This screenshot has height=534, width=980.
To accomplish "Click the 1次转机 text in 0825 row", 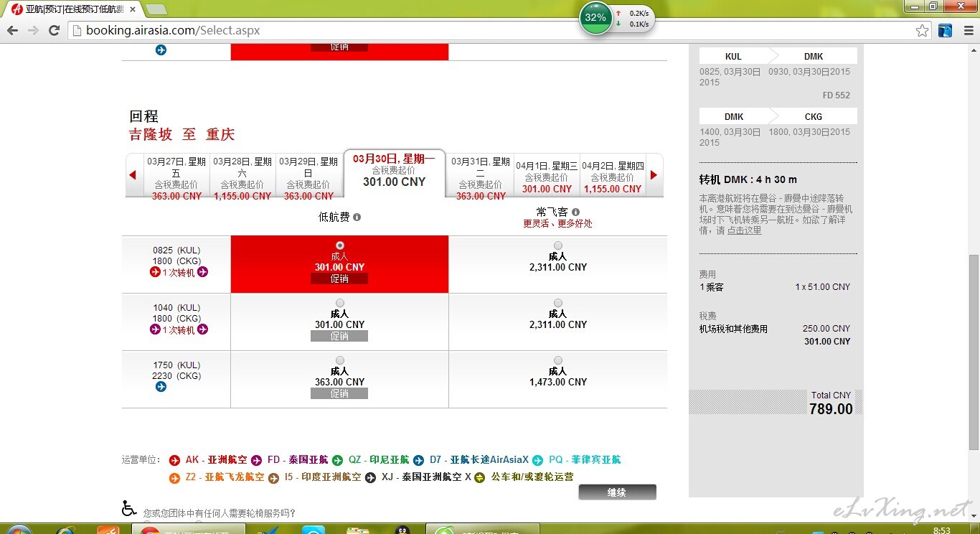I will click(x=179, y=273).
